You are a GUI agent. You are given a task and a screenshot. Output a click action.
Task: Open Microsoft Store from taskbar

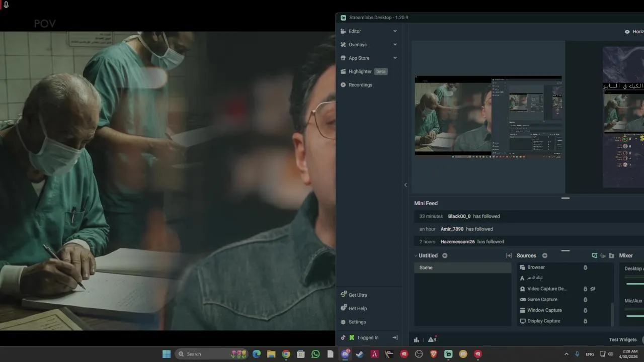(301, 354)
